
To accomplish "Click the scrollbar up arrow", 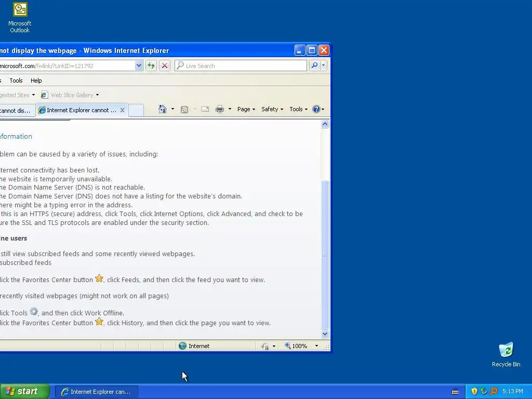I will coord(325,124).
